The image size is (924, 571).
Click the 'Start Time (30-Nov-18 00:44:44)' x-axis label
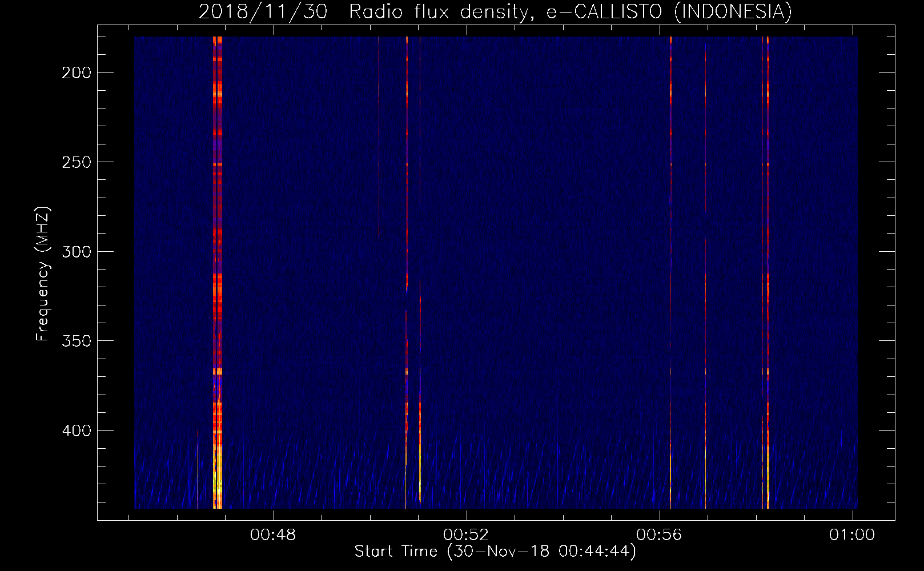pyautogui.click(x=495, y=552)
